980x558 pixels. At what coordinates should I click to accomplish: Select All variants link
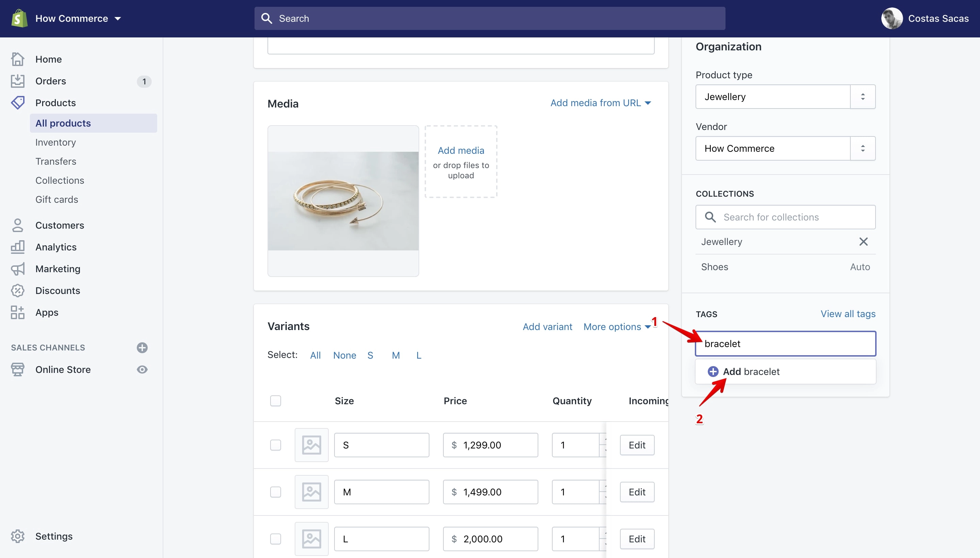(315, 355)
